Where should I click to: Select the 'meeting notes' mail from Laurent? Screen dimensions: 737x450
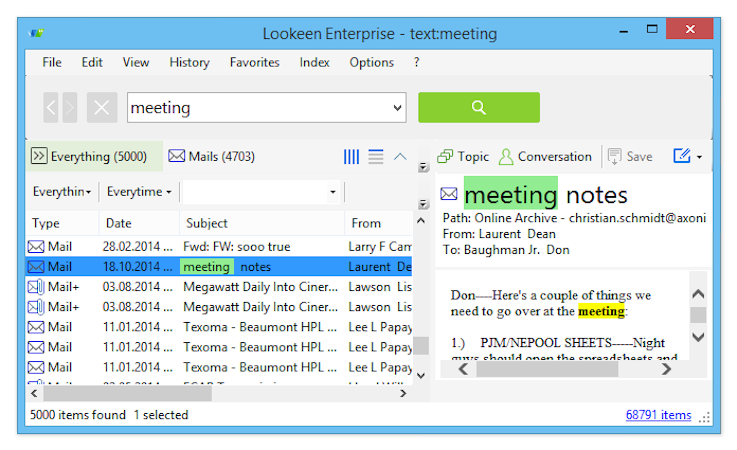click(219, 267)
